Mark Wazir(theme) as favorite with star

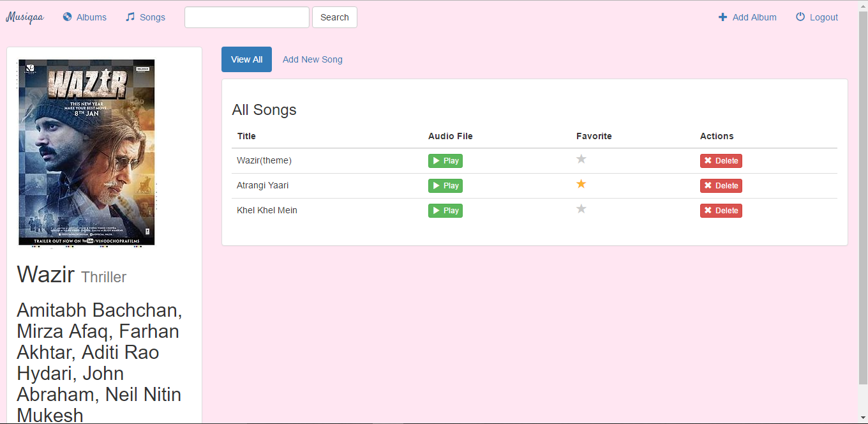pos(581,159)
